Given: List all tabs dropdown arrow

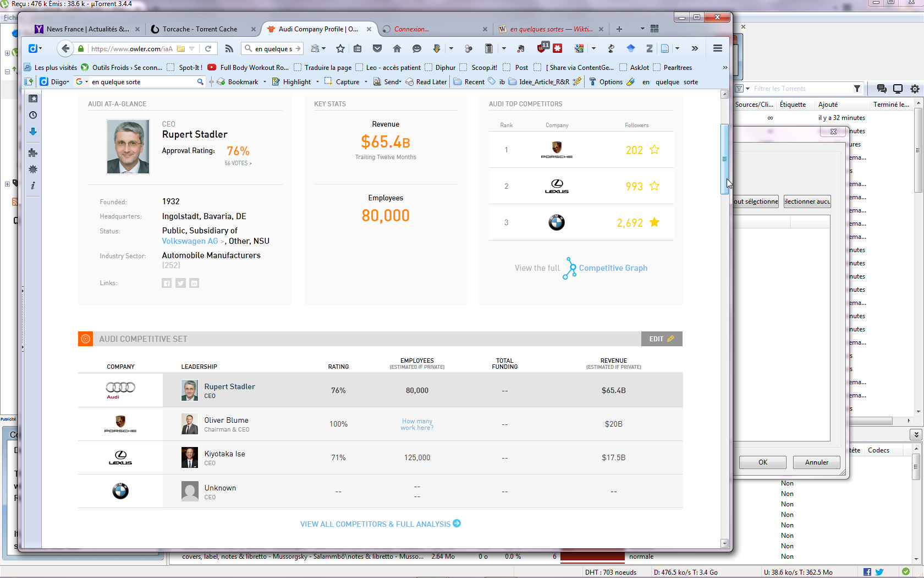Looking at the screenshot, I should click(x=642, y=29).
